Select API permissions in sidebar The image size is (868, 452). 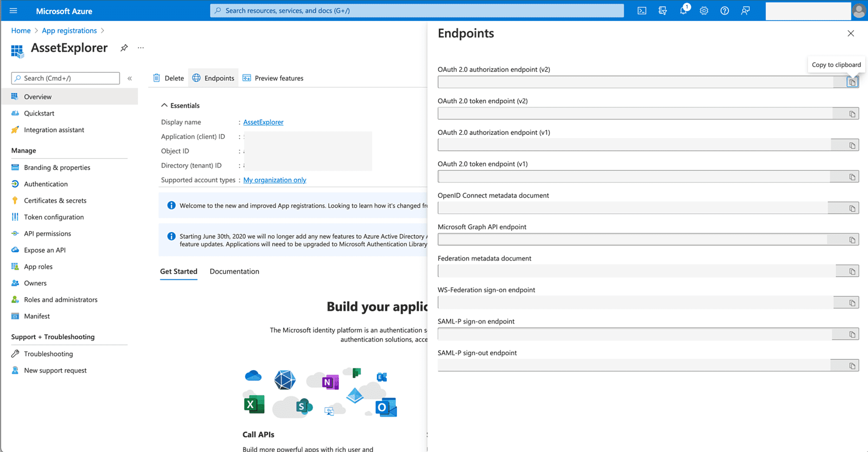[x=47, y=233]
